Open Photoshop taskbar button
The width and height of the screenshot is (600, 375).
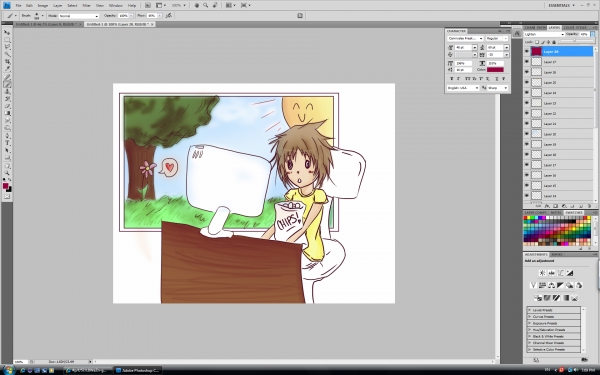point(138,370)
